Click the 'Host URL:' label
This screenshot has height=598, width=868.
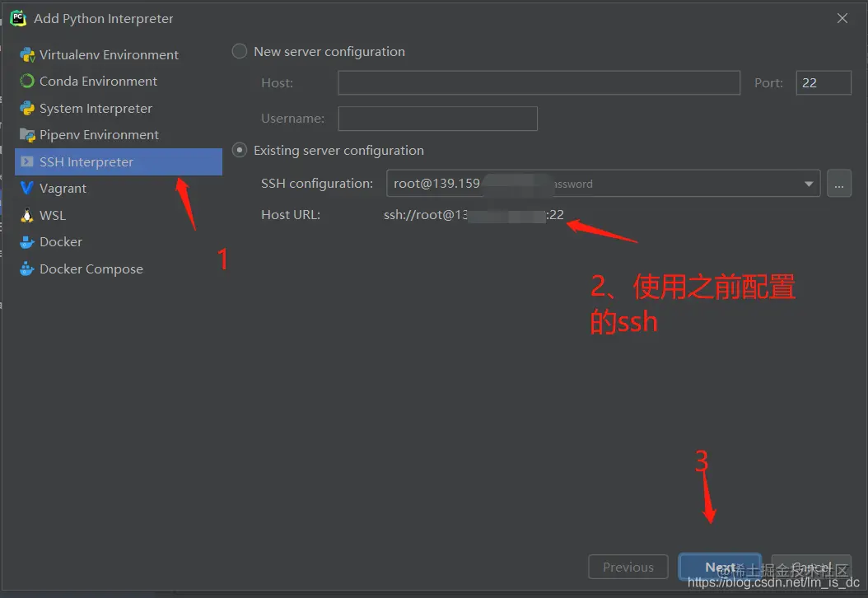(291, 215)
